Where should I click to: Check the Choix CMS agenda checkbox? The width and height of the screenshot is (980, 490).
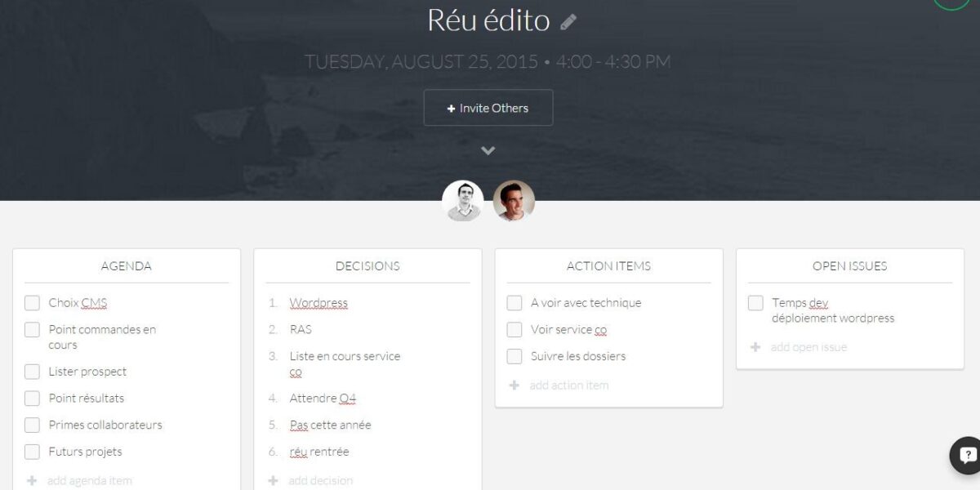point(32,303)
